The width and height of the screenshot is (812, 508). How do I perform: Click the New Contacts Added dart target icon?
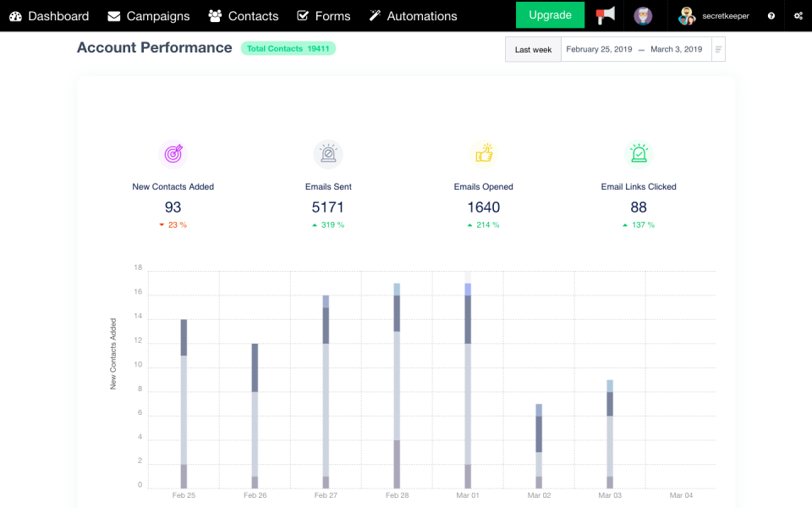173,153
